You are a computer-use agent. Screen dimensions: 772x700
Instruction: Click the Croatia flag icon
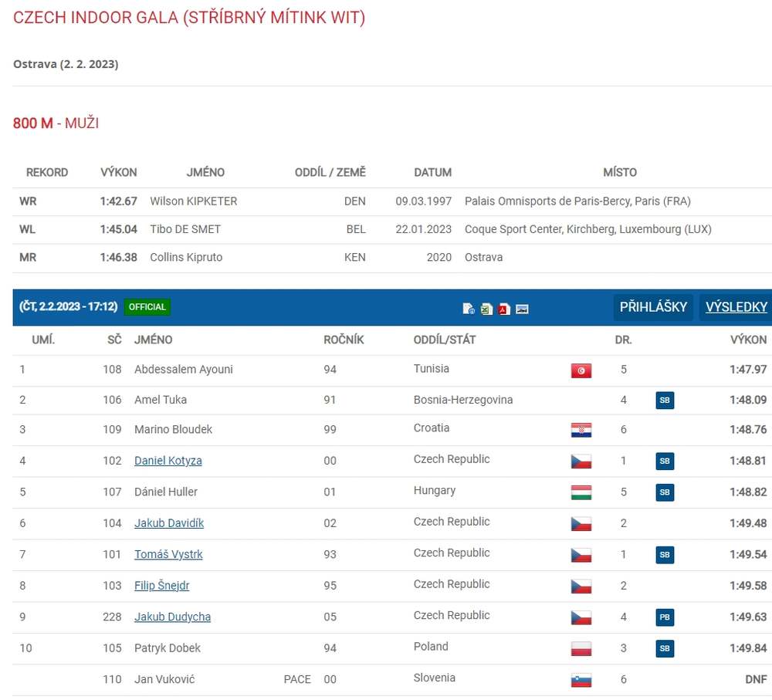pos(581,430)
